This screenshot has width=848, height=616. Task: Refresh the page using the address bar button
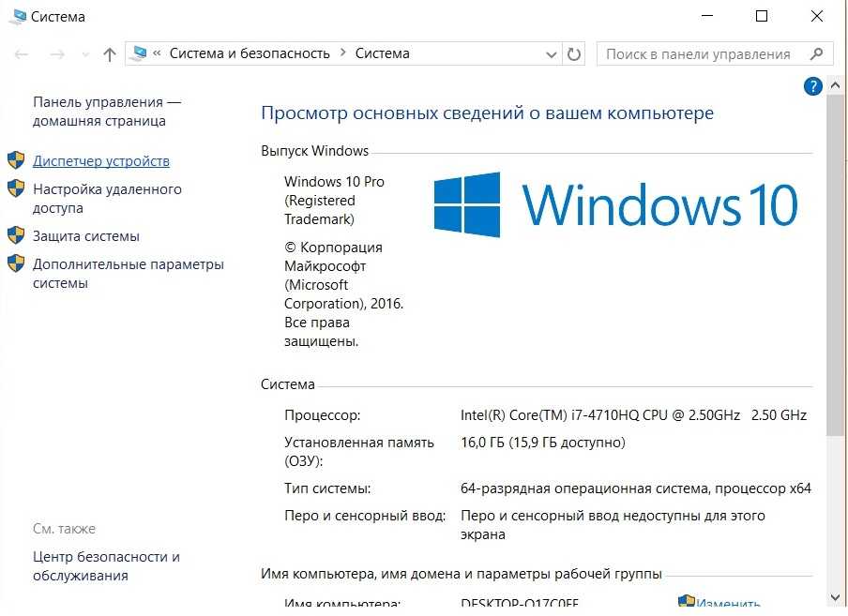(x=574, y=54)
